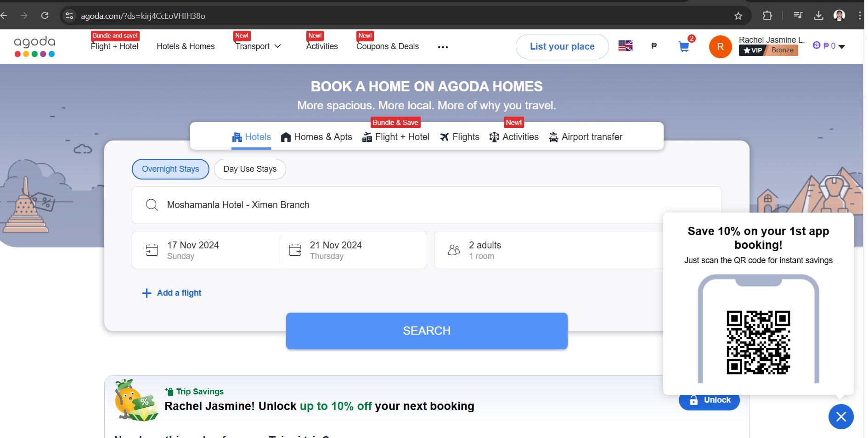The width and height of the screenshot is (868, 438).
Task: Open more navigation options ellipsis
Action: tap(443, 47)
